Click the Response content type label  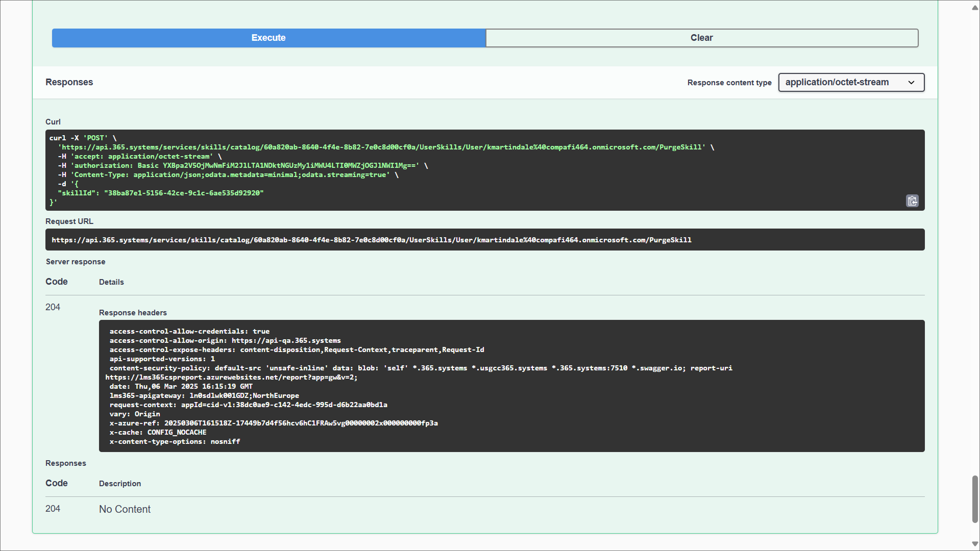[x=729, y=83]
